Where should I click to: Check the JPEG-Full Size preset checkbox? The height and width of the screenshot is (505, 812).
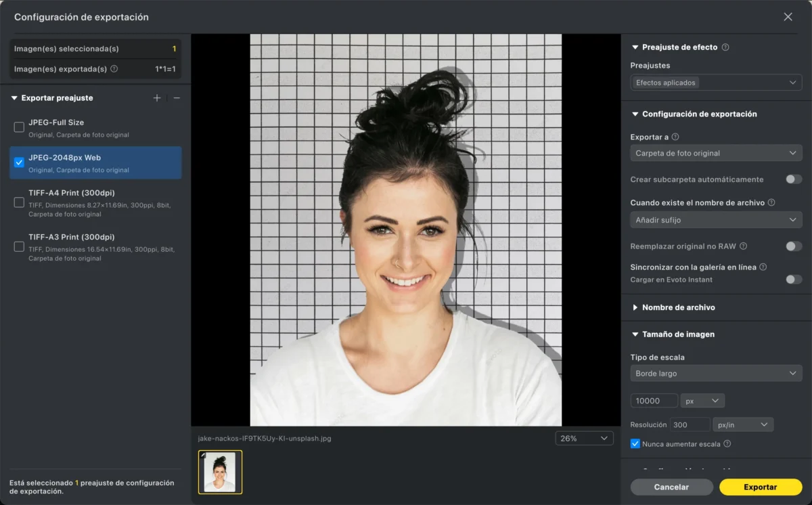[19, 127]
